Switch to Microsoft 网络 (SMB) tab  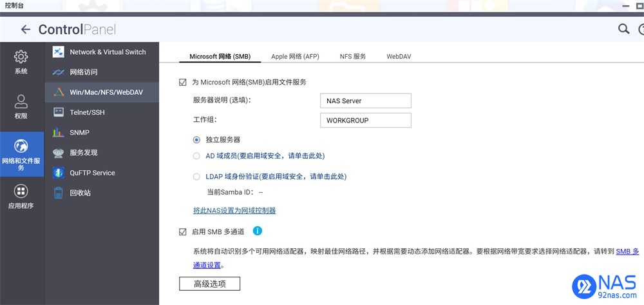coord(220,56)
